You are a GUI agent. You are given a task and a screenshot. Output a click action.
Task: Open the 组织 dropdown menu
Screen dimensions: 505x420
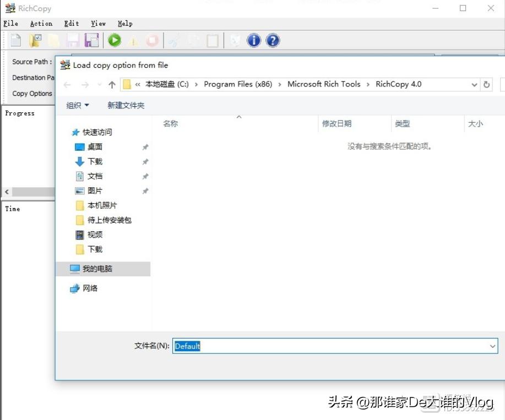[77, 105]
